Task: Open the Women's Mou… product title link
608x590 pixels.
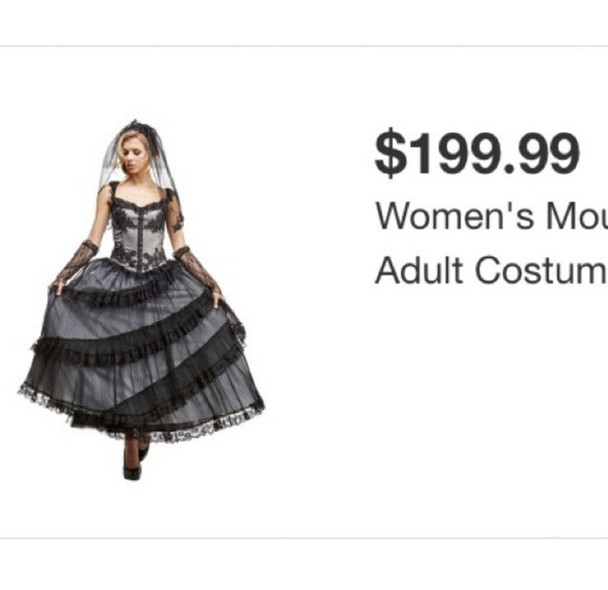Action: coord(492,216)
